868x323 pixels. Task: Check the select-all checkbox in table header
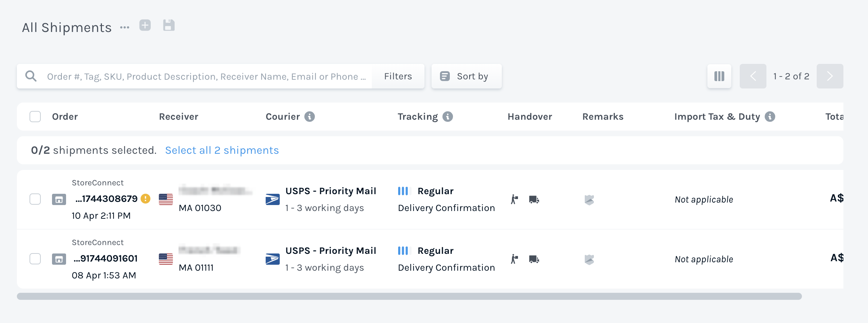pyautogui.click(x=35, y=116)
